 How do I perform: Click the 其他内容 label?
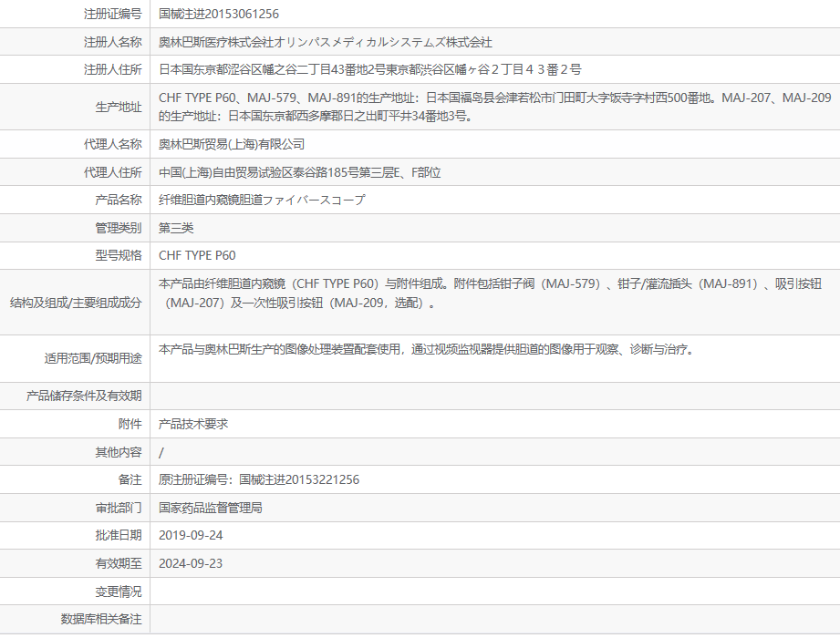(x=119, y=452)
